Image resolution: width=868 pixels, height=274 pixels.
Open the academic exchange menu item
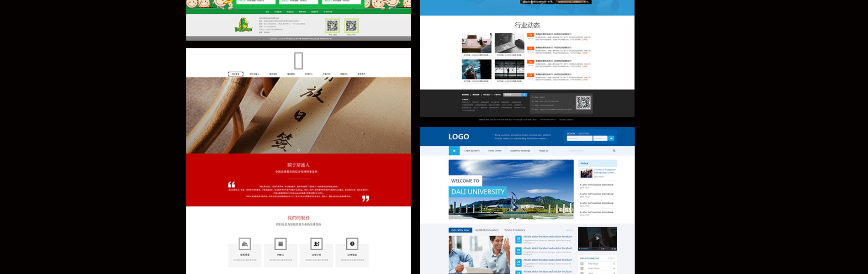(520, 151)
